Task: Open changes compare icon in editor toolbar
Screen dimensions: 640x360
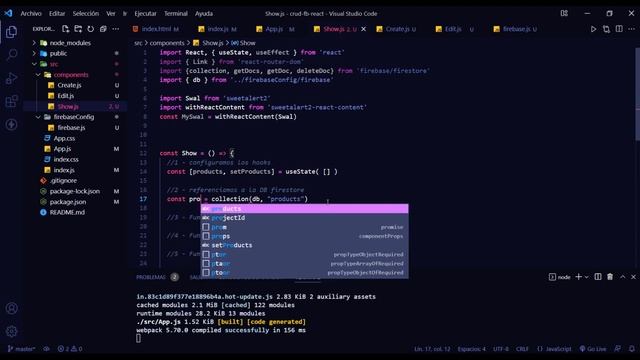Action: 606,29
